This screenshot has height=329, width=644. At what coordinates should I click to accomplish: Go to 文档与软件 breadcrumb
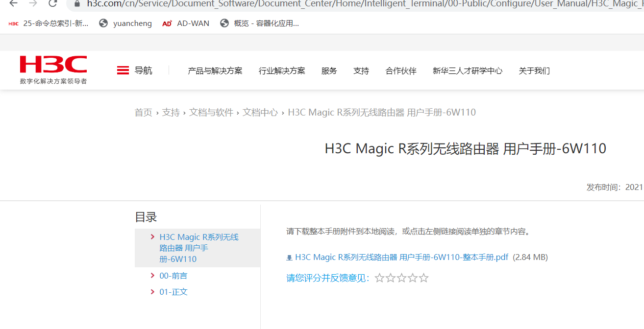211,113
